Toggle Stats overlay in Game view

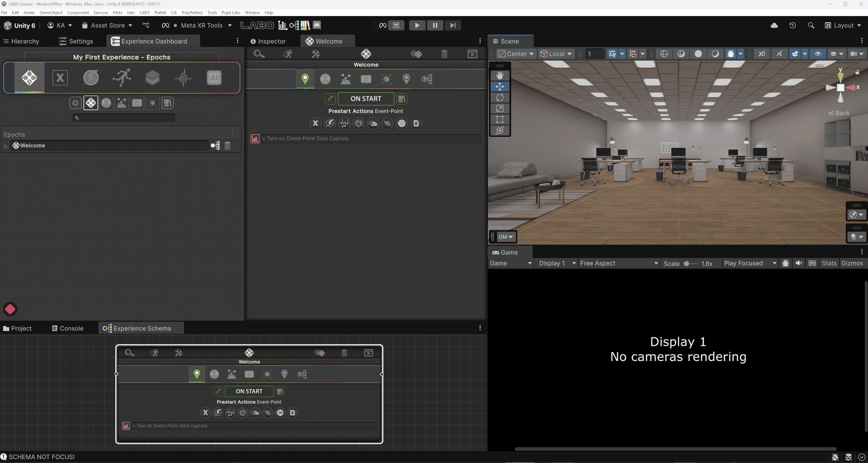point(829,263)
